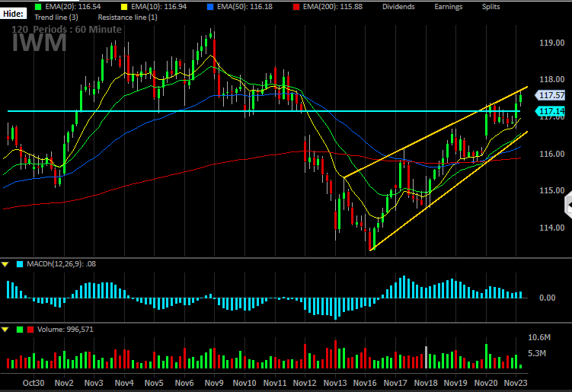
Task: Hide the Trend line (3) overlay
Action: coord(56,18)
